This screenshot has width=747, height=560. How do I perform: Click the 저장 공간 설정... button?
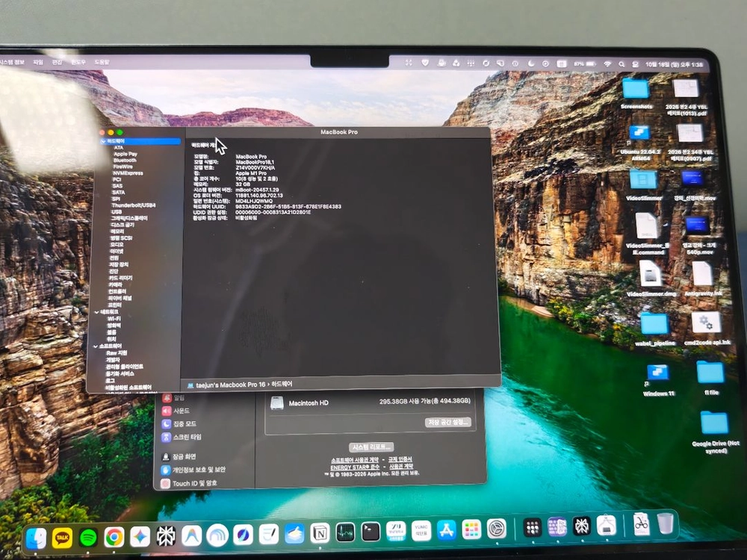(447, 422)
